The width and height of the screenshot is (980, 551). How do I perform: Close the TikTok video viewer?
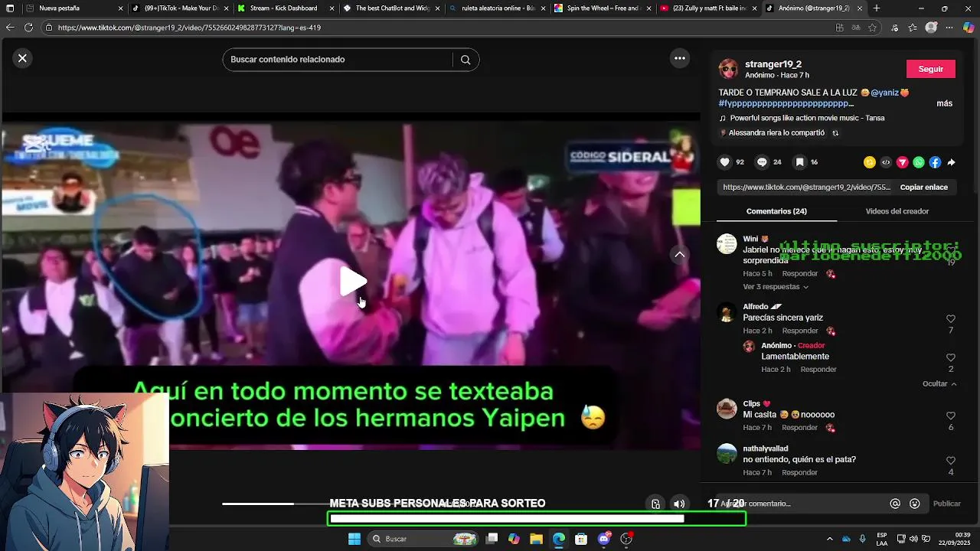point(22,58)
